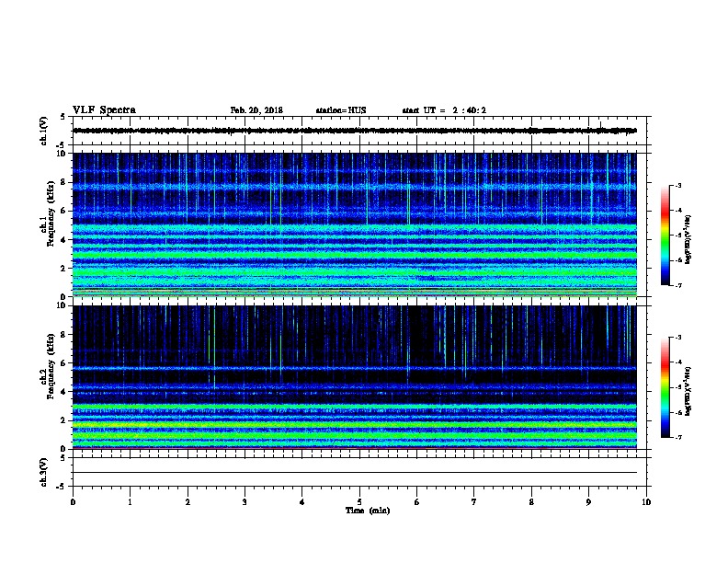
Task: Click time axis tick label '1'
Action: point(130,501)
